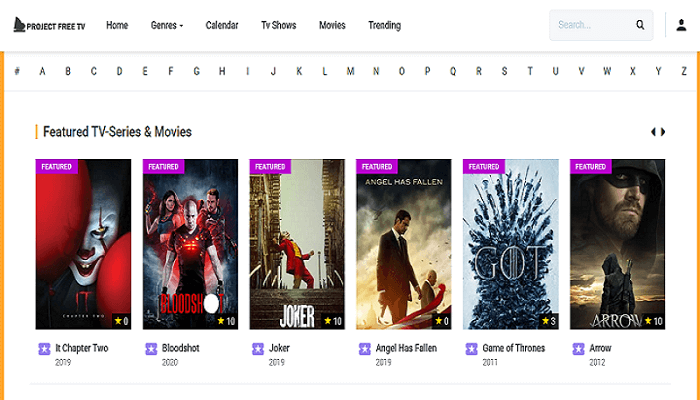Filter titles starting with letter X

tap(633, 71)
